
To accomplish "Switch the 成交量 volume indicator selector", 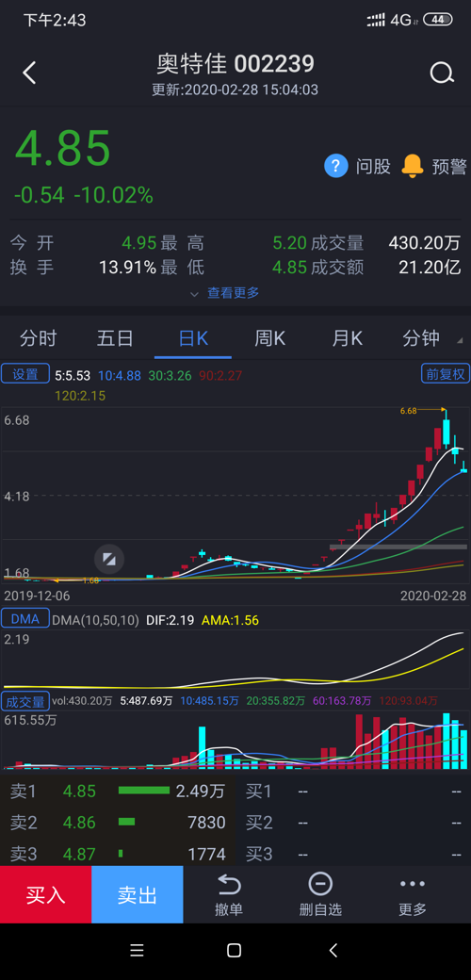I will 25,701.
